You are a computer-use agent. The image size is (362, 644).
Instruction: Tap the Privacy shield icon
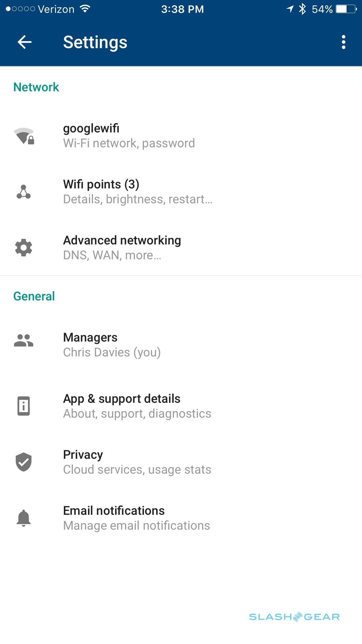pyautogui.click(x=24, y=462)
